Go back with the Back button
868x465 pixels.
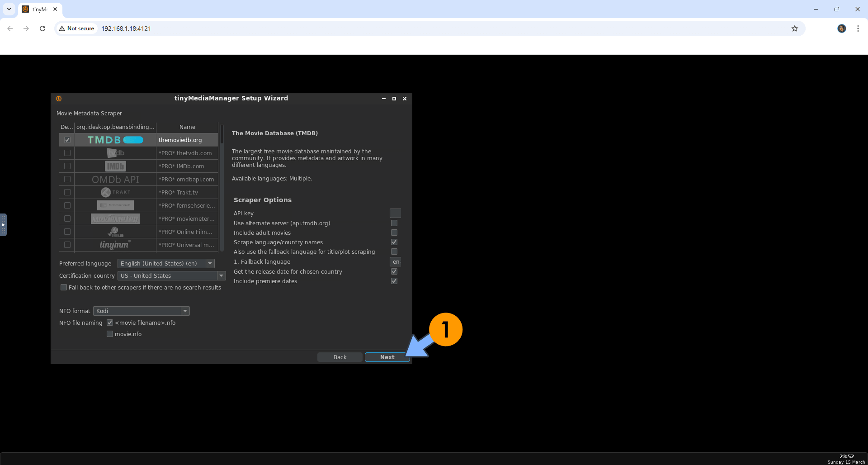[340, 357]
